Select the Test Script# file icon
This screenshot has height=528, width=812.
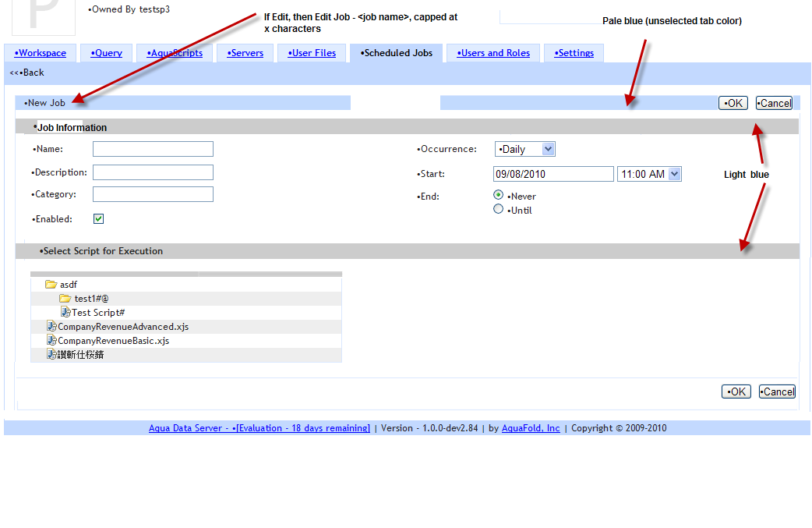coord(65,312)
